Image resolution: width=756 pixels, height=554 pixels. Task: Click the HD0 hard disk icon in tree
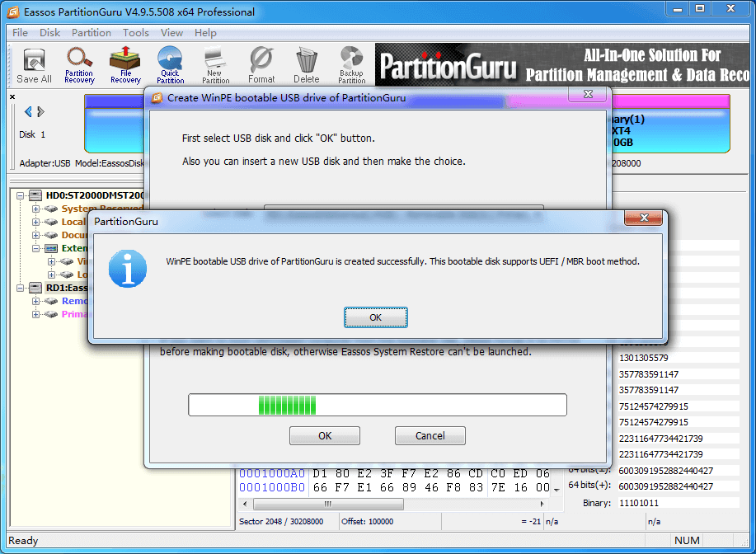pyautogui.click(x=35, y=195)
